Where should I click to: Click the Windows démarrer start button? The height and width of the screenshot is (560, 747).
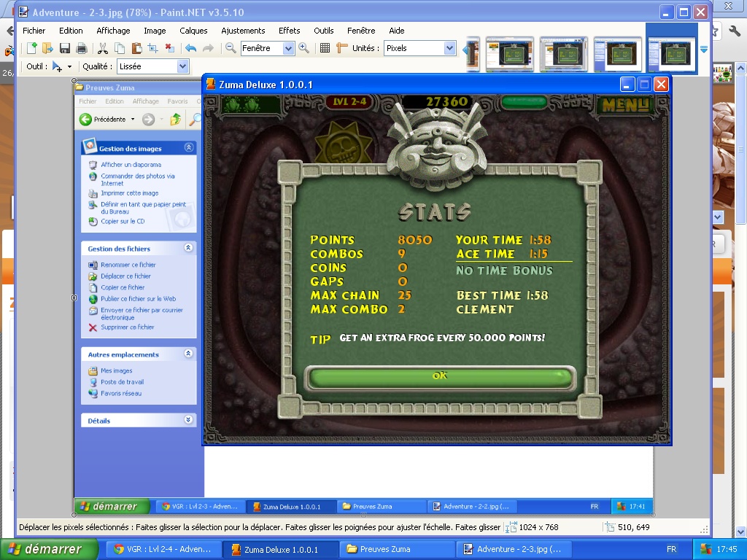[50, 549]
